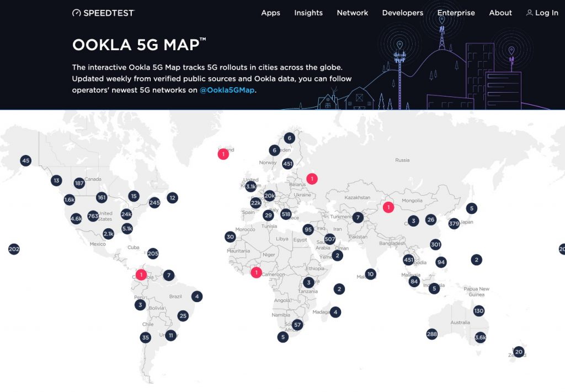Select the red 1 marker on Iceland

[223, 154]
